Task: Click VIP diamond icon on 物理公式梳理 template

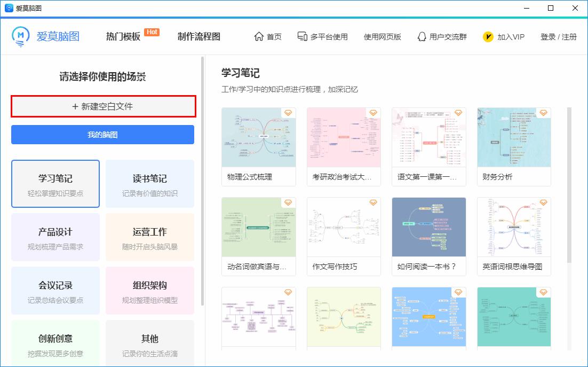Action: (288, 113)
